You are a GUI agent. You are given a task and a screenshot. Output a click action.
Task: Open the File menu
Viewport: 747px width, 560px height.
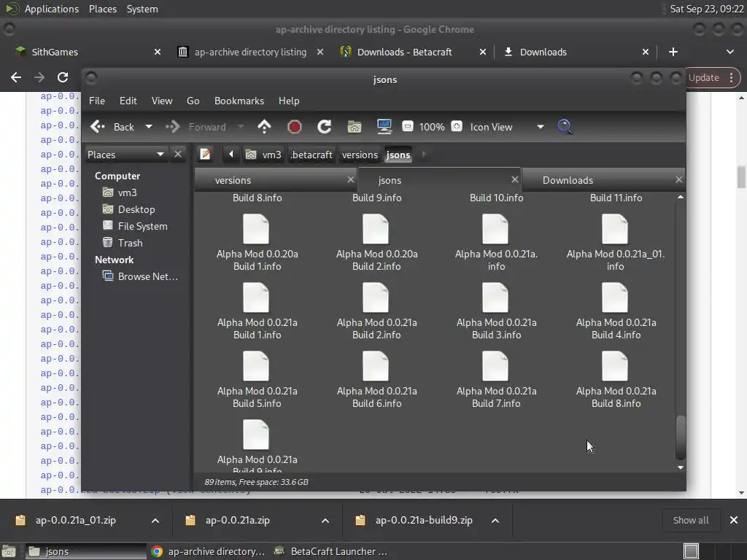click(x=97, y=101)
